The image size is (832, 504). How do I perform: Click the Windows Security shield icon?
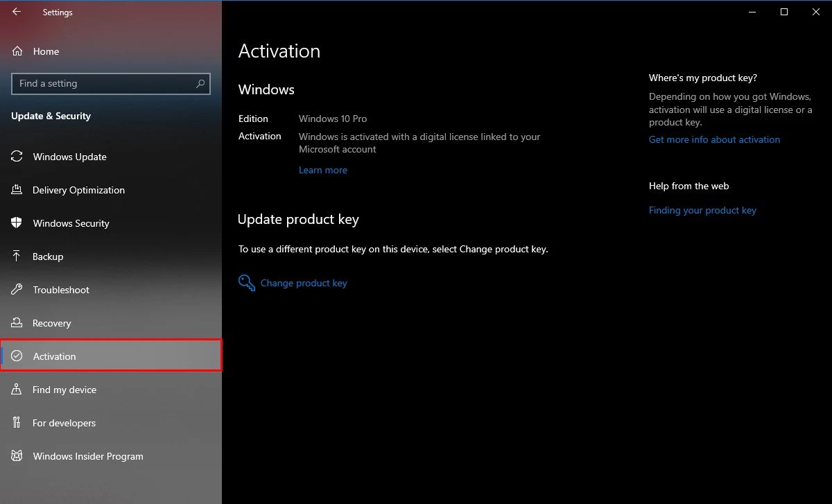pyautogui.click(x=17, y=223)
